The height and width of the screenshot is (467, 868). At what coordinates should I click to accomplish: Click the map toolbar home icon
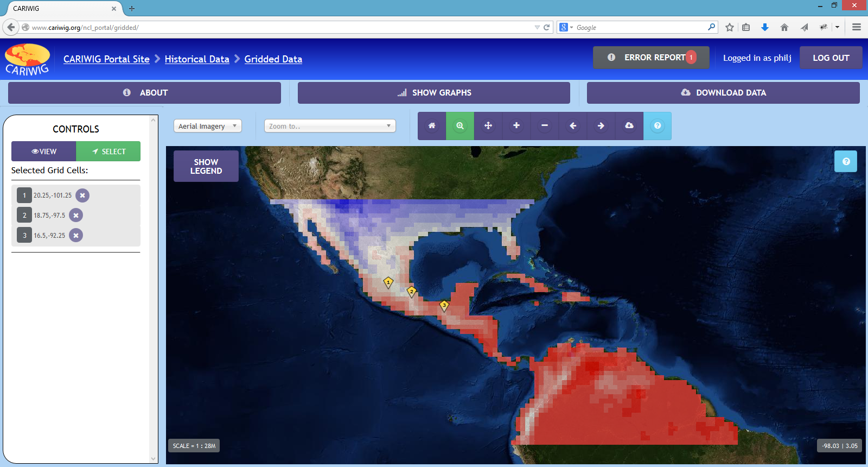(432, 126)
